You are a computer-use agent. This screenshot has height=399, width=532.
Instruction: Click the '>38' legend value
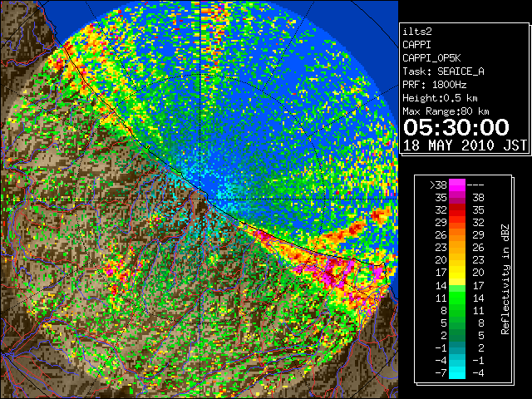pos(438,185)
